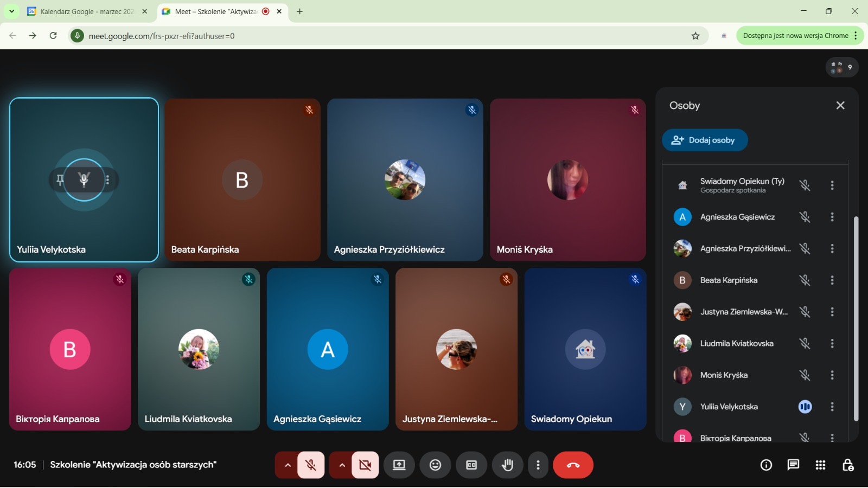This screenshot has height=488, width=868.
Task: Turn on your camera
Action: [365, 465]
